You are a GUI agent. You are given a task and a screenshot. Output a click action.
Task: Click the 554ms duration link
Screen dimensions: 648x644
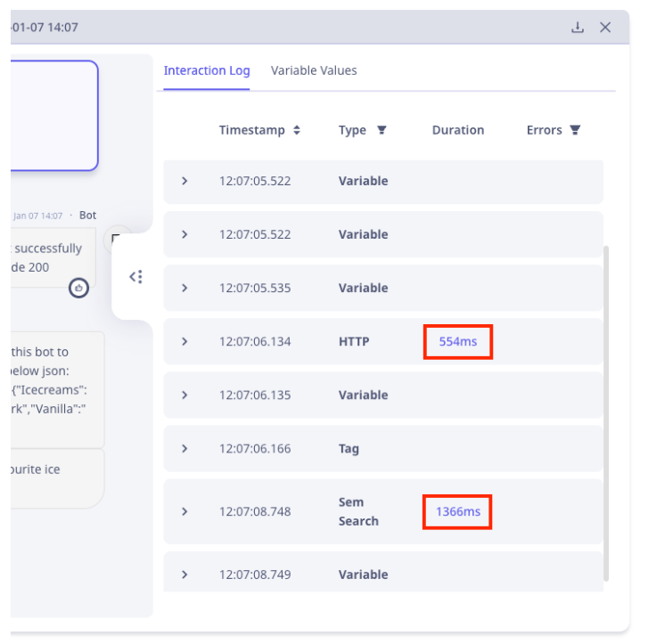coord(457,341)
